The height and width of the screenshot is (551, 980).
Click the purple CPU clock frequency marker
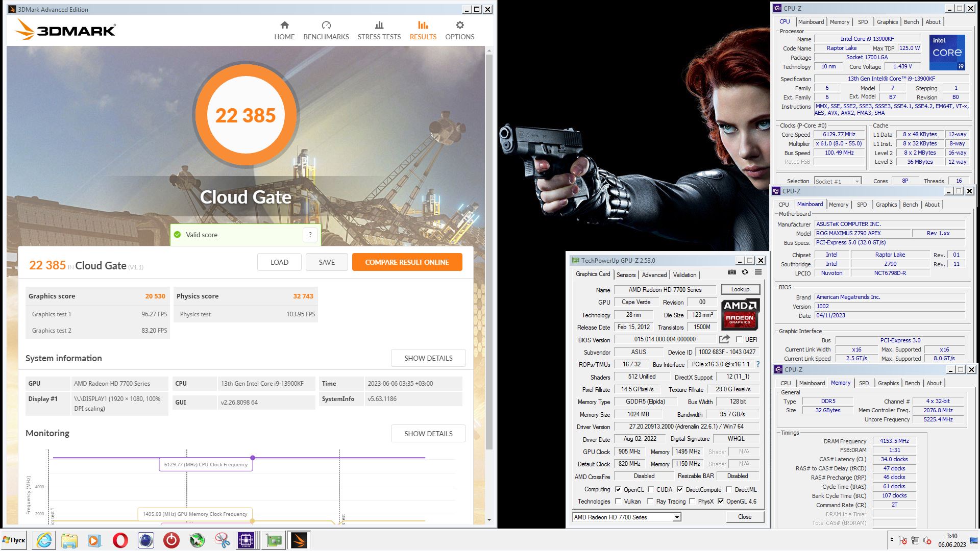point(253,458)
